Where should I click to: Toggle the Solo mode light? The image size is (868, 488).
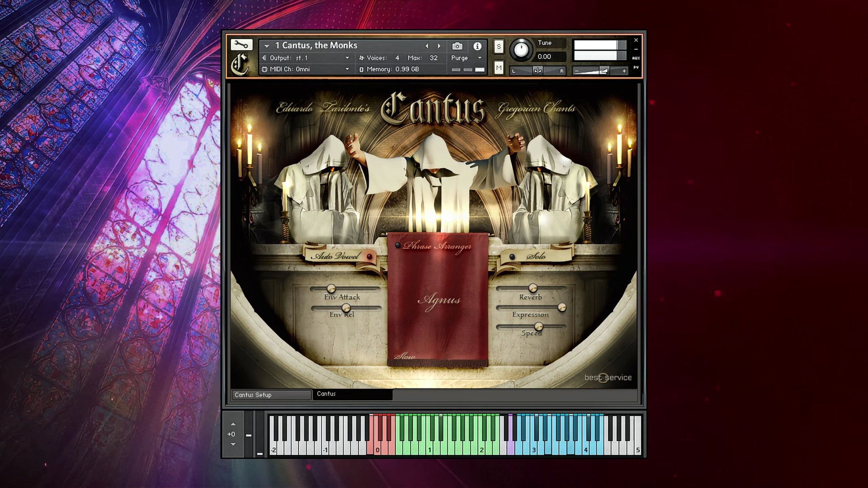click(512, 257)
